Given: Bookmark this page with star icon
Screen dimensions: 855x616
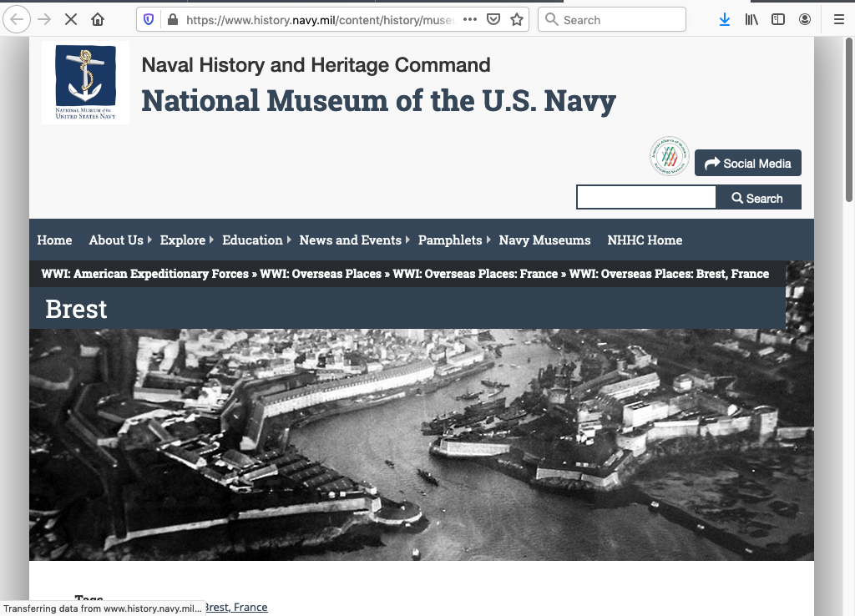Looking at the screenshot, I should click(x=517, y=19).
